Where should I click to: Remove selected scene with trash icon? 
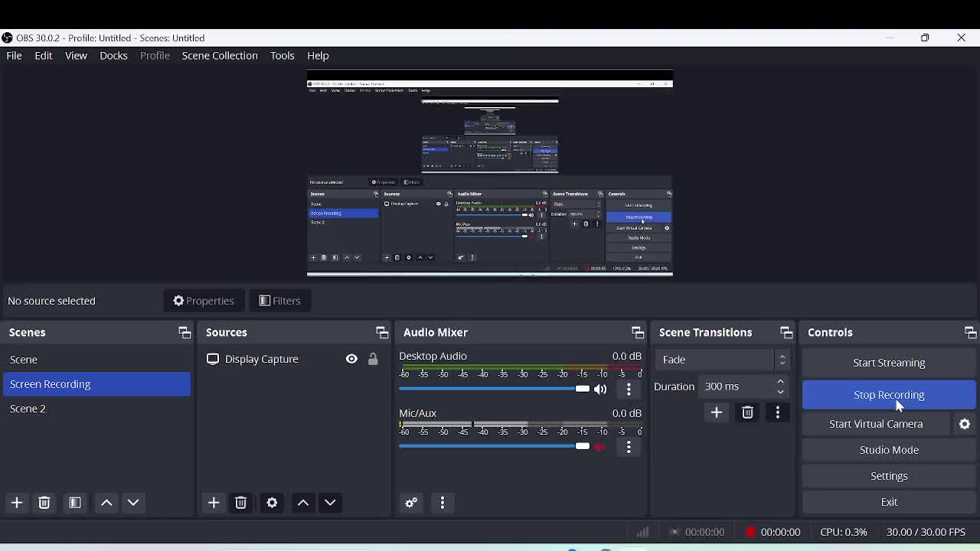tap(44, 503)
